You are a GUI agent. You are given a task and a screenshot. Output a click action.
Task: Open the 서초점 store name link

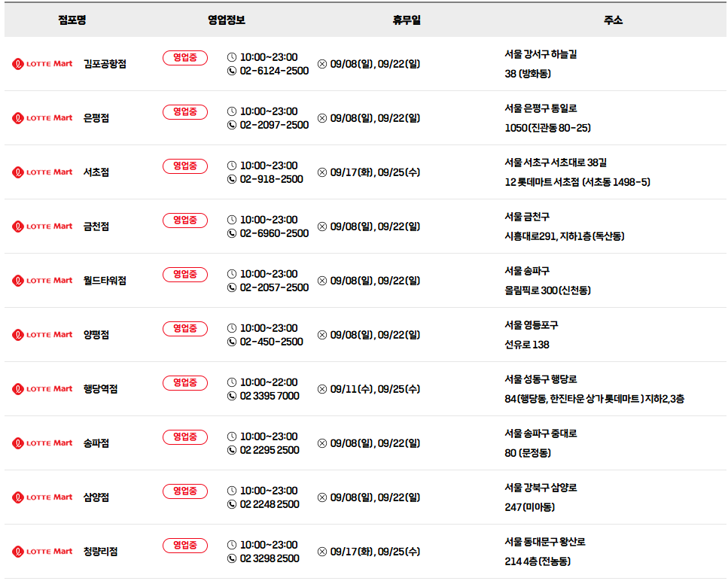click(96, 172)
